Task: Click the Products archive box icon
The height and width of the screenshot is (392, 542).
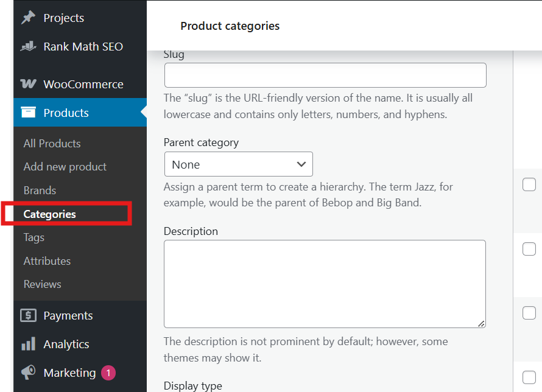Action: coord(28,113)
